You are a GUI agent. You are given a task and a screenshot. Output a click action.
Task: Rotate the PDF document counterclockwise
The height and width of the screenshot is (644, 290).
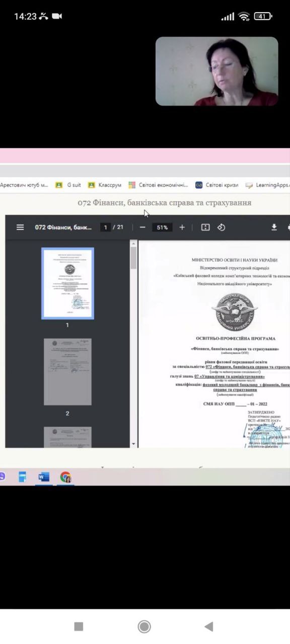coord(221,227)
